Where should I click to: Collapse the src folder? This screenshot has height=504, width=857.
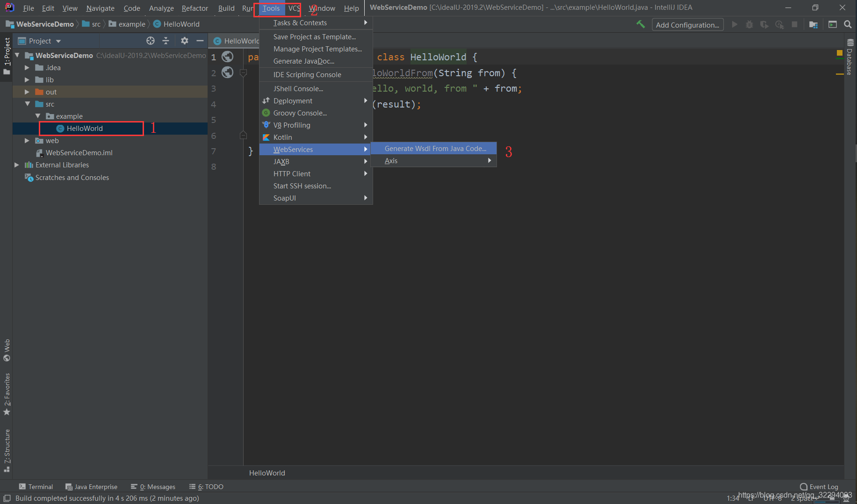28,104
